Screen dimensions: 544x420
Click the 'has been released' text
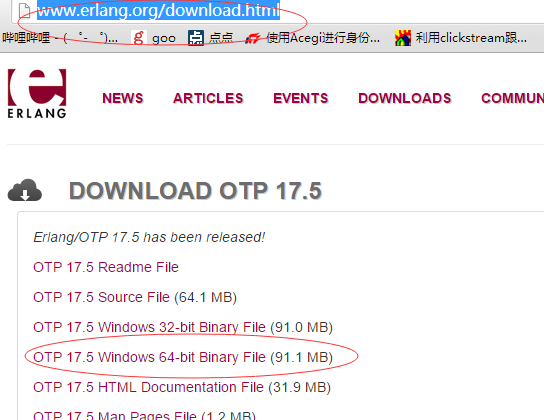(204, 237)
